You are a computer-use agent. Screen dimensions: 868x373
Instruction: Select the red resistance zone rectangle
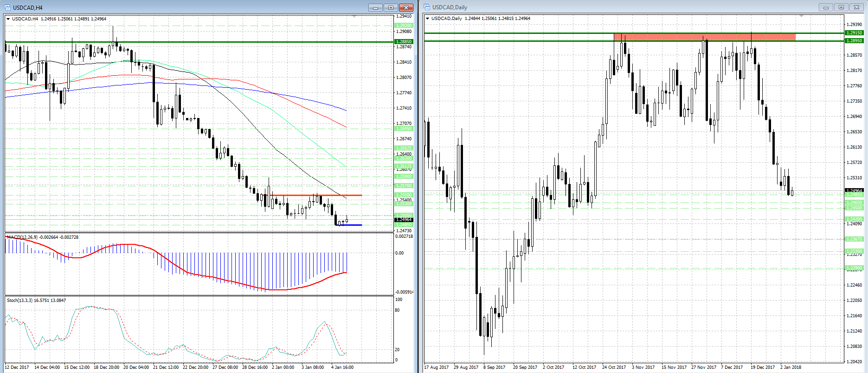[x=704, y=37]
